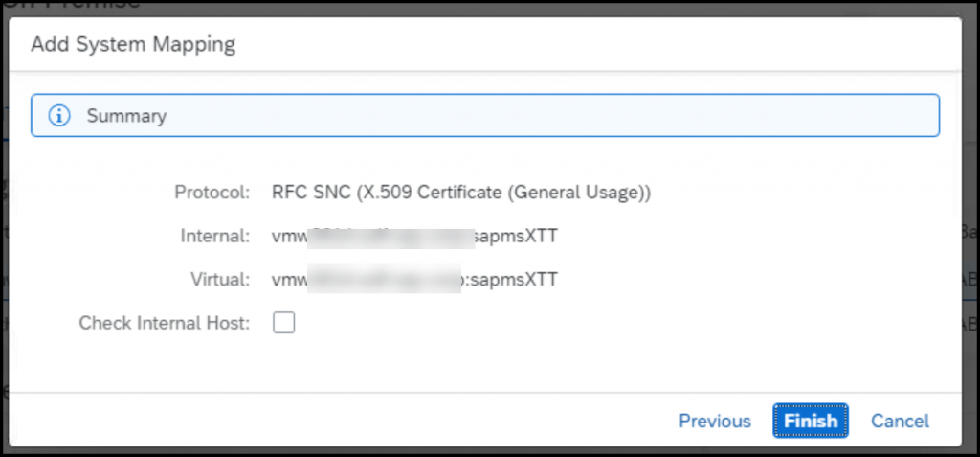980x457 pixels.
Task: Select the RFC SNC protocol value text
Action: tap(461, 193)
